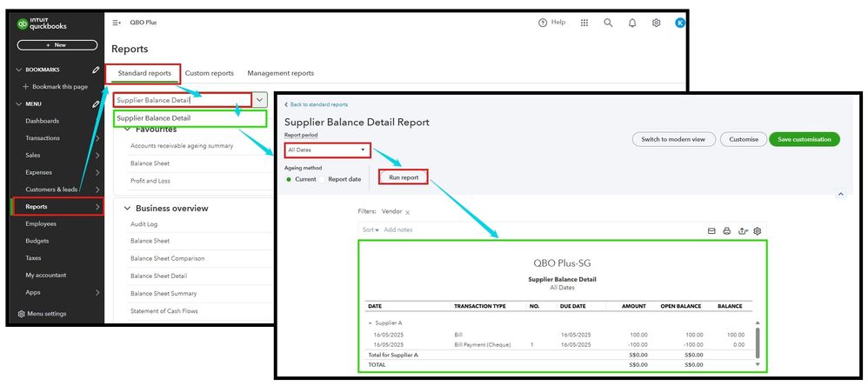Image resolution: width=868 pixels, height=386 pixels.
Task: Toggle the sidebar collapse hamburger icon
Action: coord(117,23)
